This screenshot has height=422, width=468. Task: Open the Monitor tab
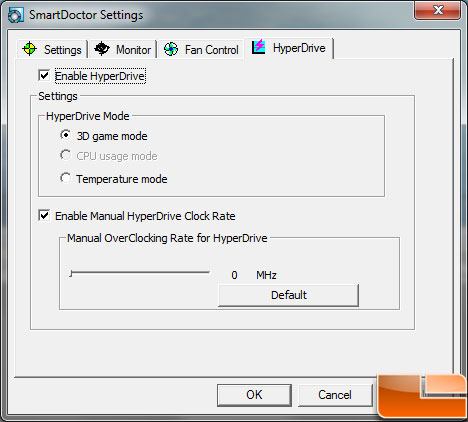click(x=123, y=49)
